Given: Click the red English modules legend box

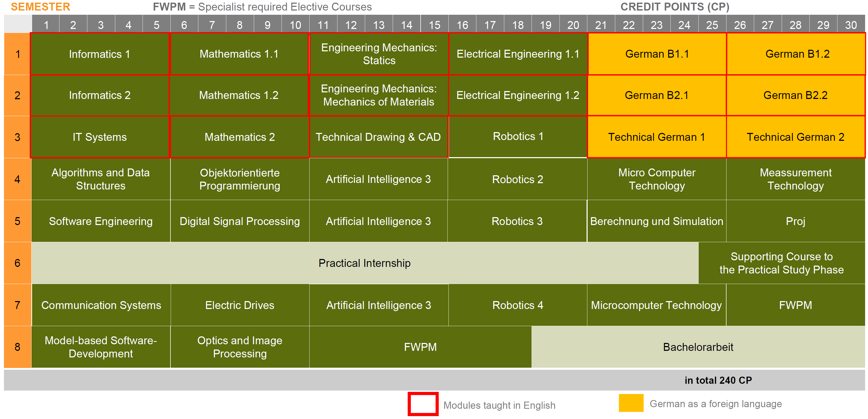Looking at the screenshot, I should [x=423, y=404].
